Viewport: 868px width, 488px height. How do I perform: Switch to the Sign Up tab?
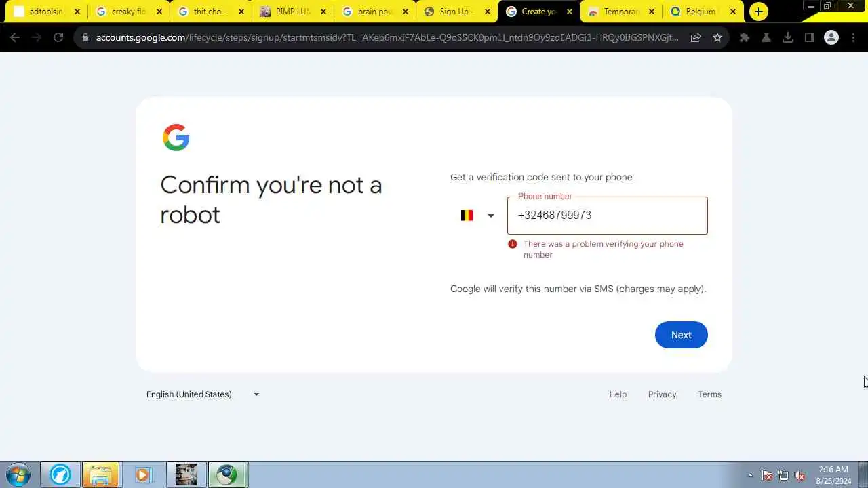tap(456, 12)
